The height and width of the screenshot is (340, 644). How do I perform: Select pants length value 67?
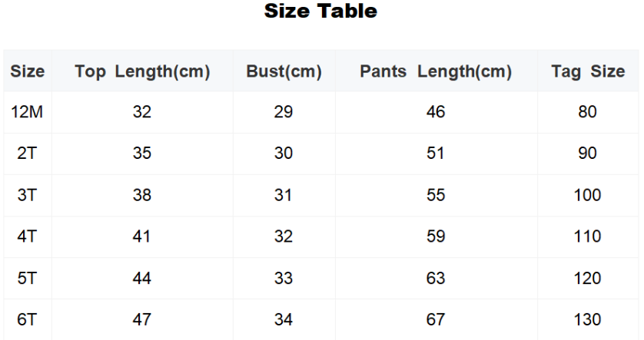click(x=436, y=319)
